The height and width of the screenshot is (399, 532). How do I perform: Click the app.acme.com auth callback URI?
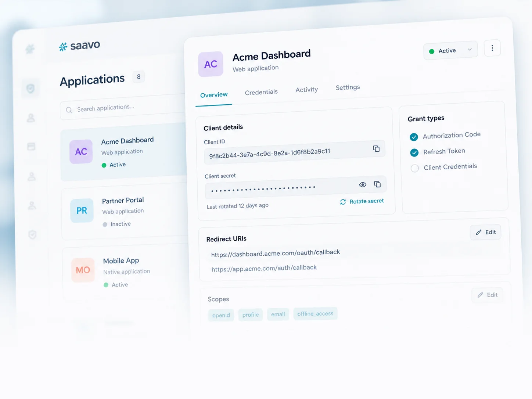click(x=264, y=268)
